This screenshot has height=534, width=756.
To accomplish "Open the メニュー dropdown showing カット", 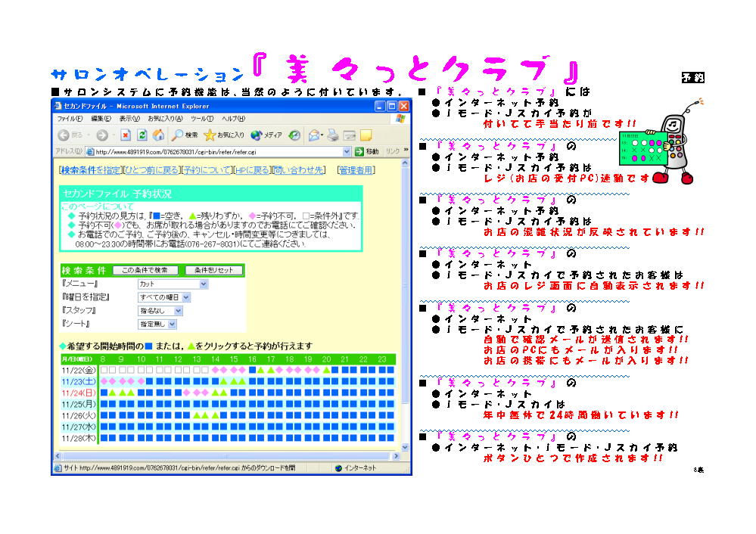I will pyautogui.click(x=173, y=284).
